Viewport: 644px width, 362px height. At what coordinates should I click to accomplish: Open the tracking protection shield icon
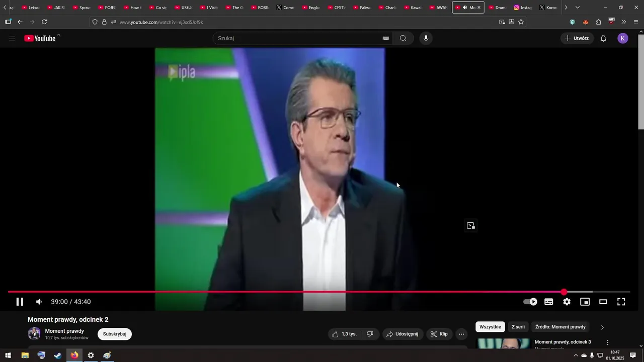pos(95,22)
